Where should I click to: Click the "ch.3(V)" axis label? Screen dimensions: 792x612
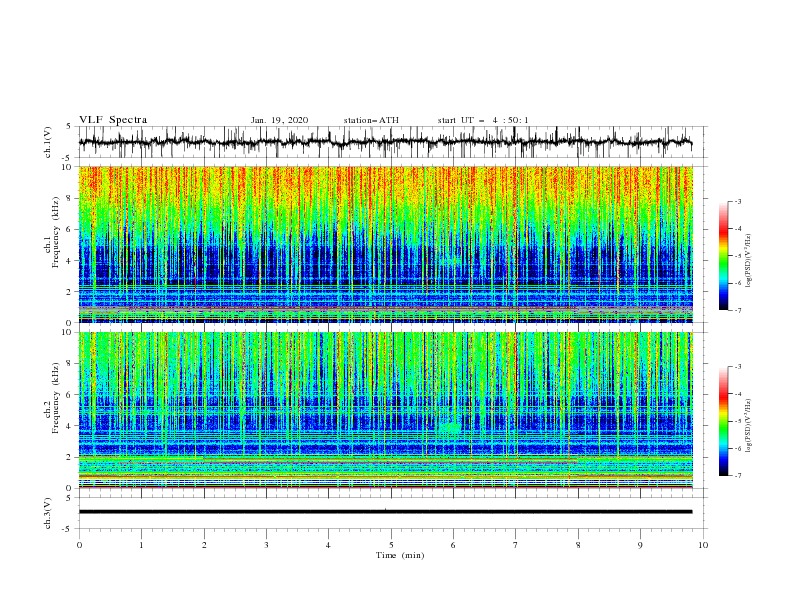(x=48, y=513)
